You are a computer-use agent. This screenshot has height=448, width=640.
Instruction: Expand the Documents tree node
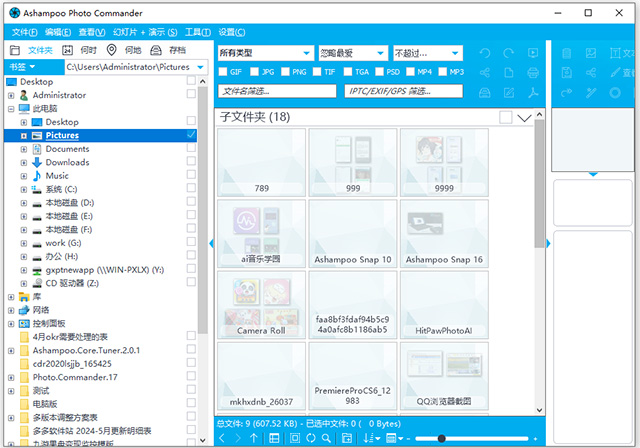click(x=24, y=149)
